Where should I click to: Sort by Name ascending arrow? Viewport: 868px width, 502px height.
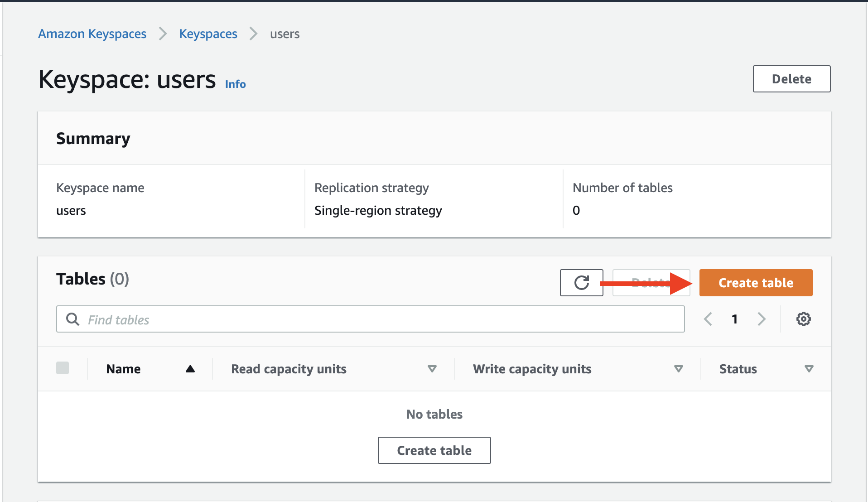[190, 369]
